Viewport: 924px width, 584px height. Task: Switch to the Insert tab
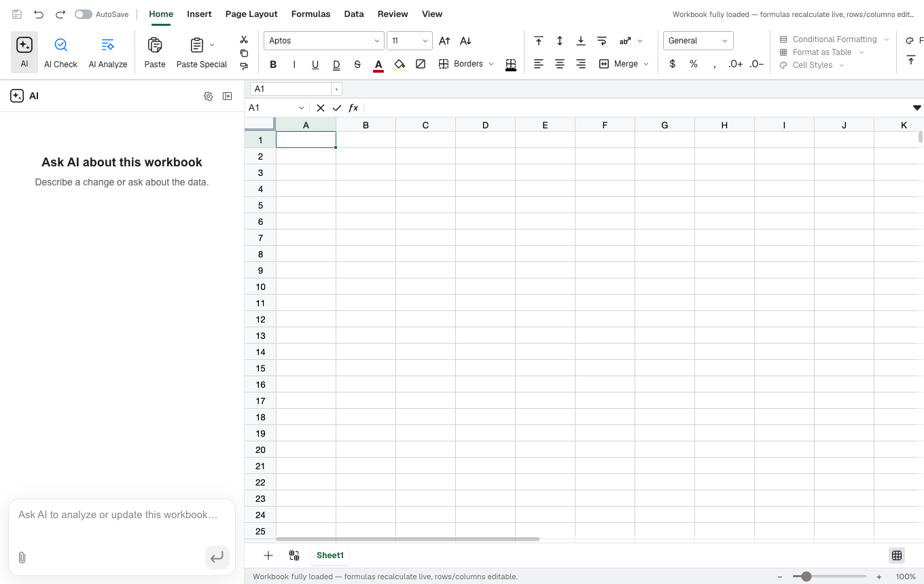coord(199,14)
